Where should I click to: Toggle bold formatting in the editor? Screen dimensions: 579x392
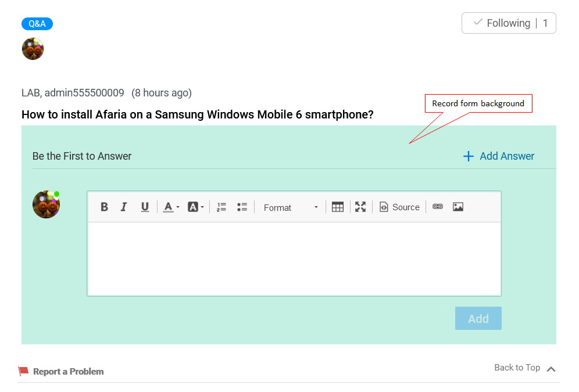[104, 207]
